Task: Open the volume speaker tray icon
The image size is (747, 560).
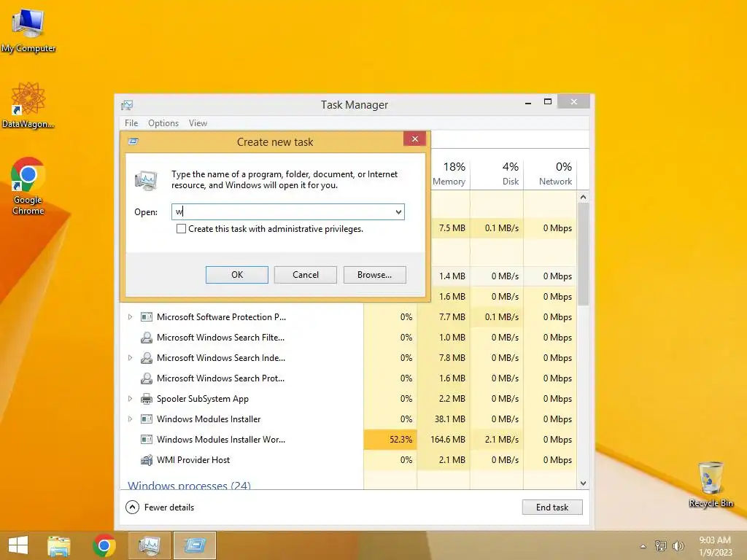Action: point(678,545)
